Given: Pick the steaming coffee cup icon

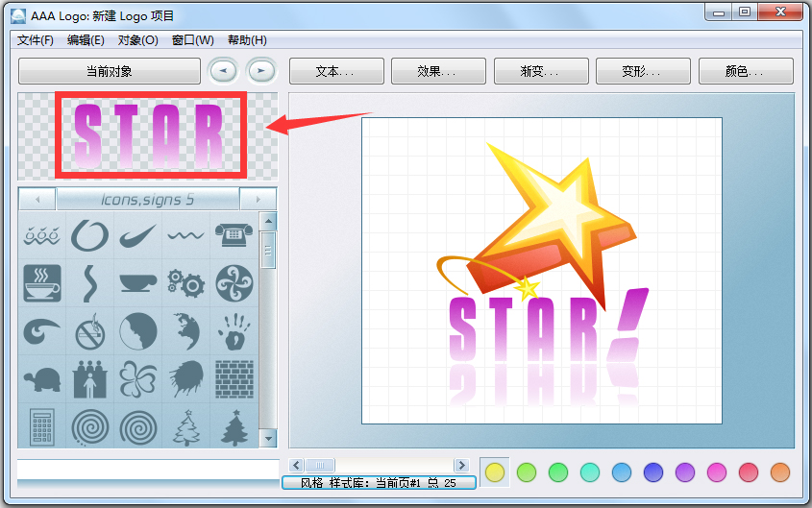Looking at the screenshot, I should [42, 283].
